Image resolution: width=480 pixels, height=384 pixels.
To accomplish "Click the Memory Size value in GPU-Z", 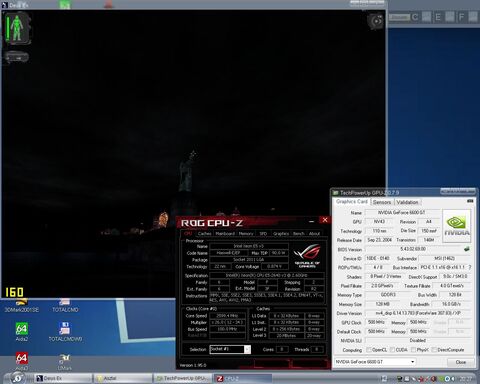I will [x=382, y=304].
